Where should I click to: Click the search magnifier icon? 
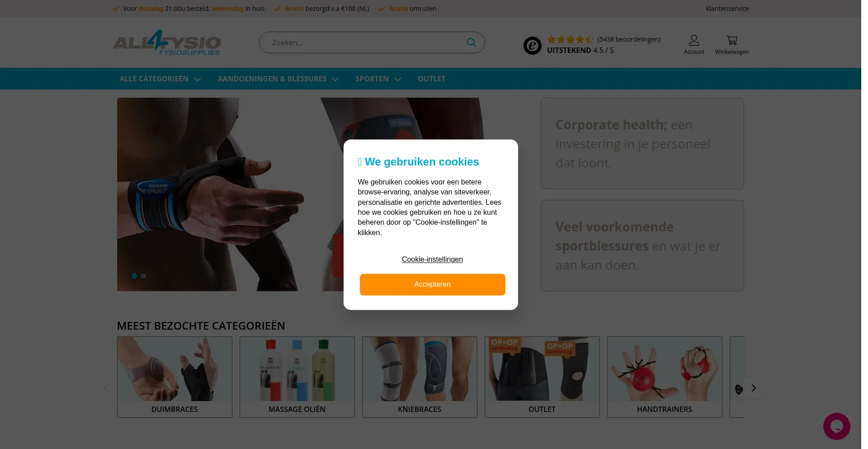pyautogui.click(x=471, y=43)
